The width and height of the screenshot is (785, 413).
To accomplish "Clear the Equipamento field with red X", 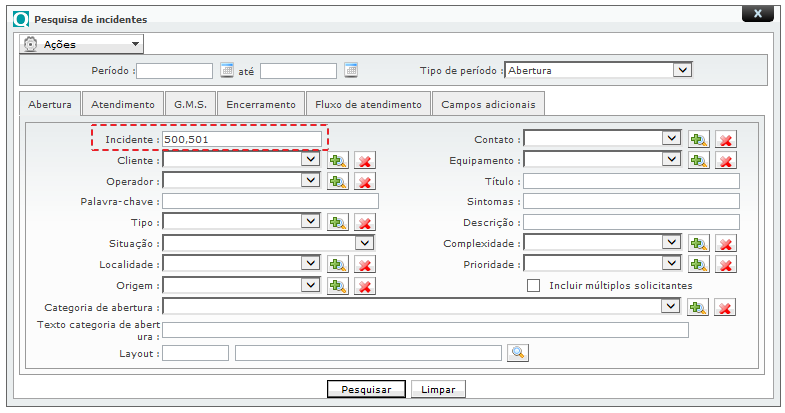I will pos(726,160).
